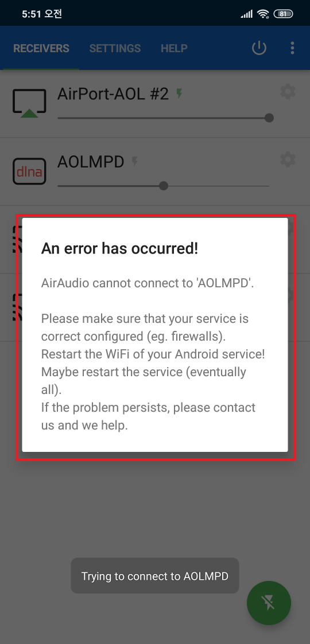Click the 'An error has occurred!' dialog title
310x644 pixels.
click(x=119, y=248)
